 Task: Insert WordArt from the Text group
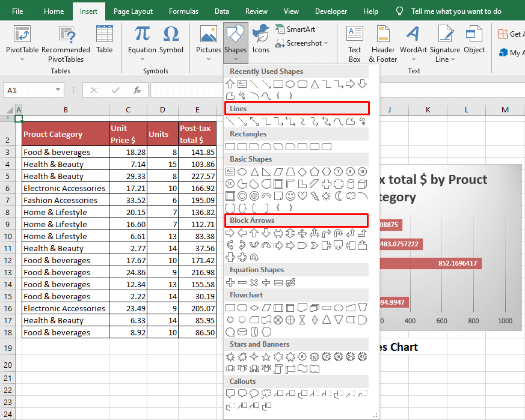point(413,43)
